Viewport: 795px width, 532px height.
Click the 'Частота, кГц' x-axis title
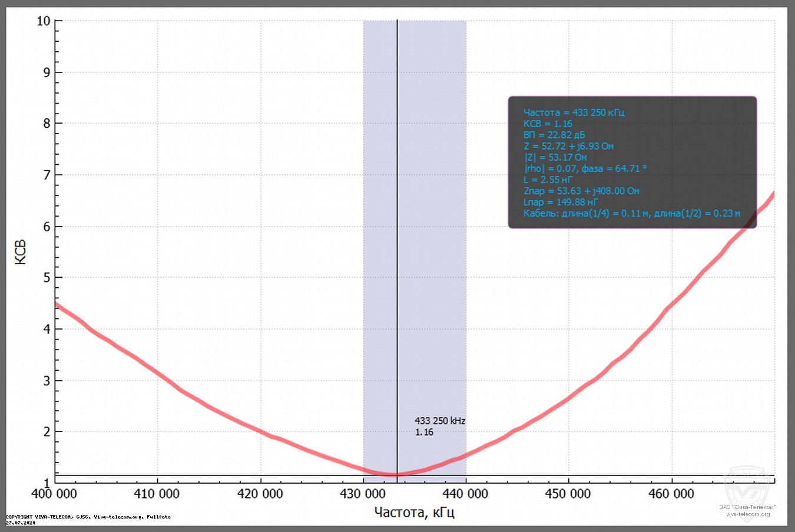click(x=414, y=512)
